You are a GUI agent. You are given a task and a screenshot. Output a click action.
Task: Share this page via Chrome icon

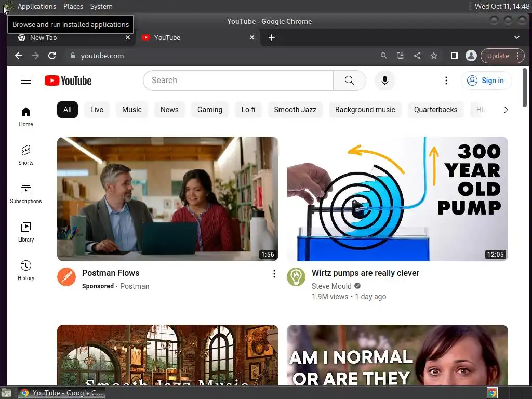[417, 56]
